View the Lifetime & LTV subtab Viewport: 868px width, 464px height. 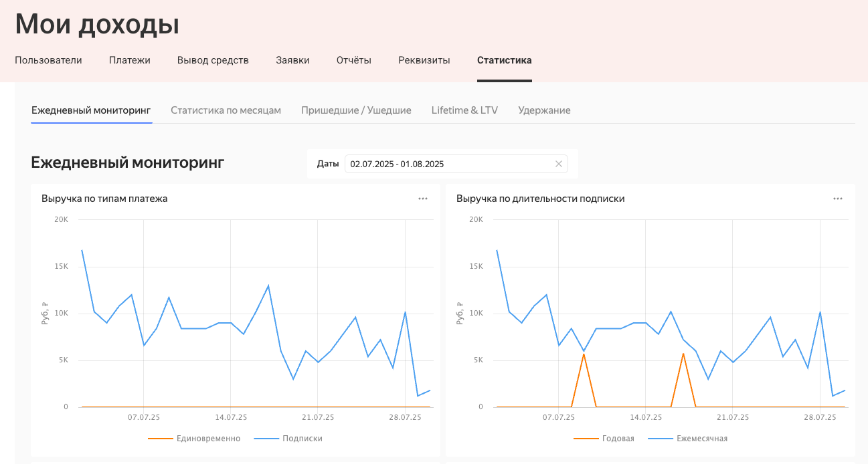(x=464, y=110)
